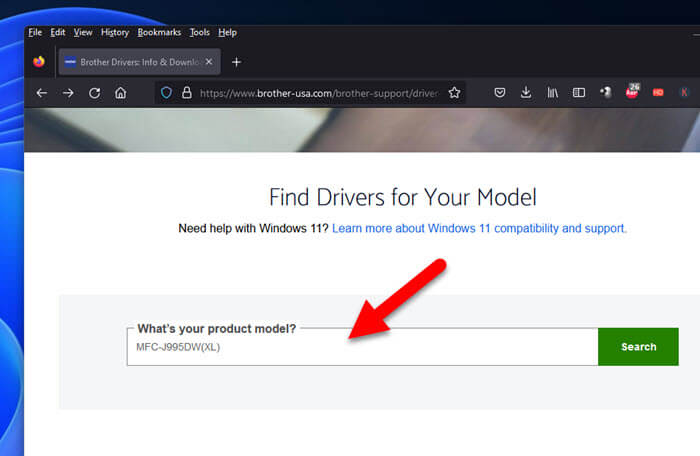This screenshot has width=700, height=456.
Task: Go forward to next page
Action: pyautogui.click(x=68, y=93)
